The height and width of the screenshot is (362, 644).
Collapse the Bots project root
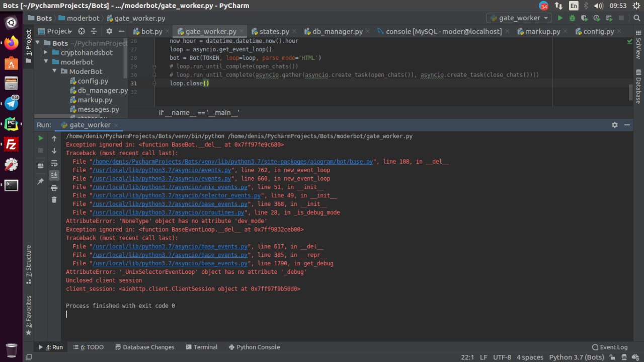(x=37, y=43)
